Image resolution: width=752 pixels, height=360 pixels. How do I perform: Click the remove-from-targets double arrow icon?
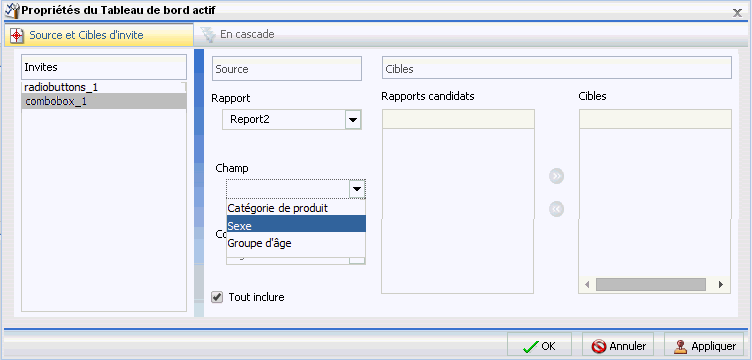tap(556, 209)
